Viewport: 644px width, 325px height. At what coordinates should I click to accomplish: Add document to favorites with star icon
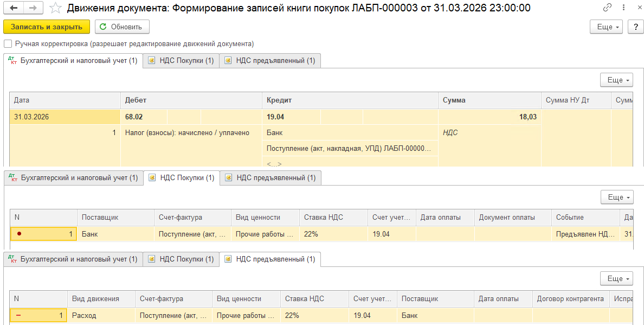(x=55, y=8)
